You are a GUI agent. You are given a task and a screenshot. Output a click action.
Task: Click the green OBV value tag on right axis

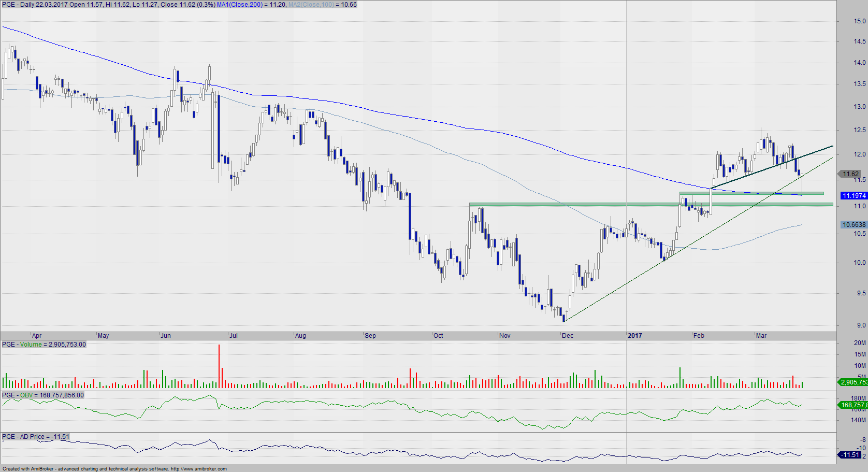tap(853, 405)
